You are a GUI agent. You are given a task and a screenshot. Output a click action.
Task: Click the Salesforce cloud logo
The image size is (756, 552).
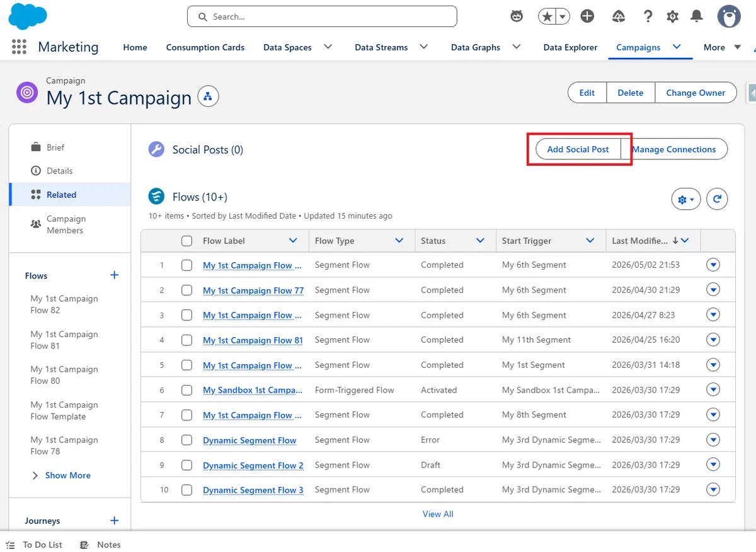(x=28, y=16)
